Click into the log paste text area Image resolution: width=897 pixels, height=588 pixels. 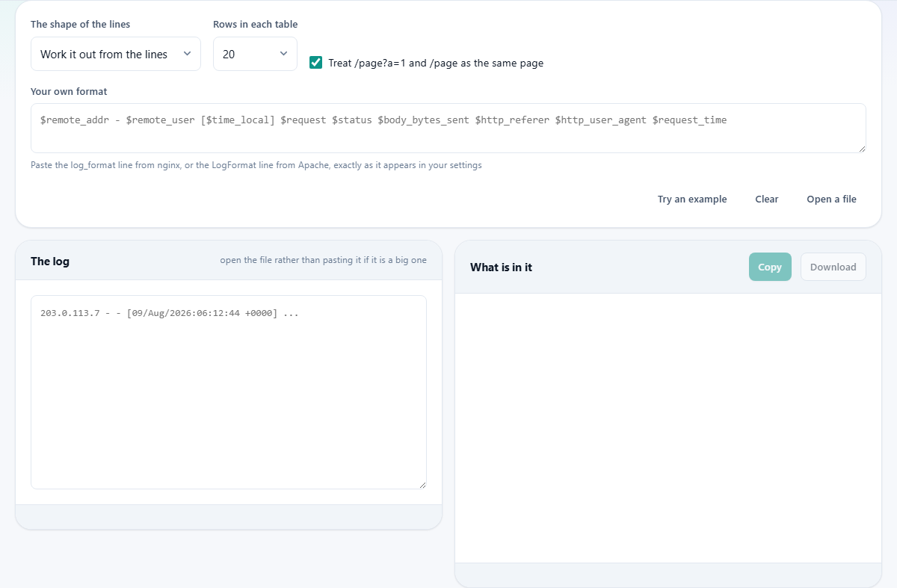coord(229,392)
